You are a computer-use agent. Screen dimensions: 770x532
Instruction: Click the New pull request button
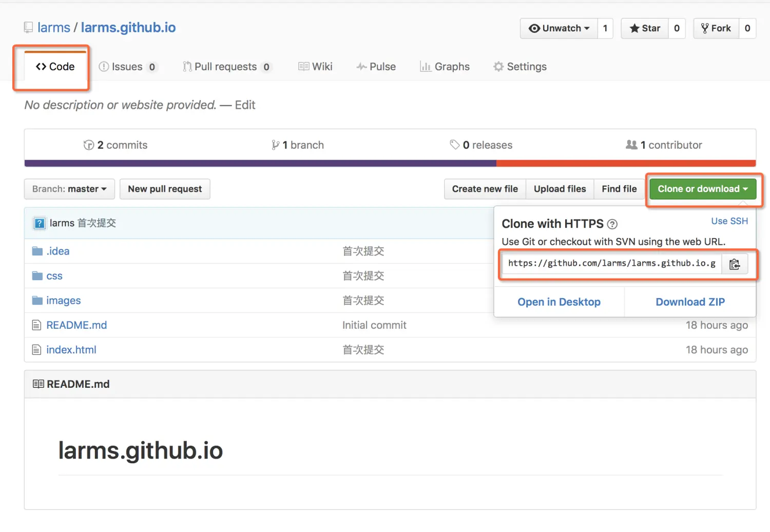165,189
